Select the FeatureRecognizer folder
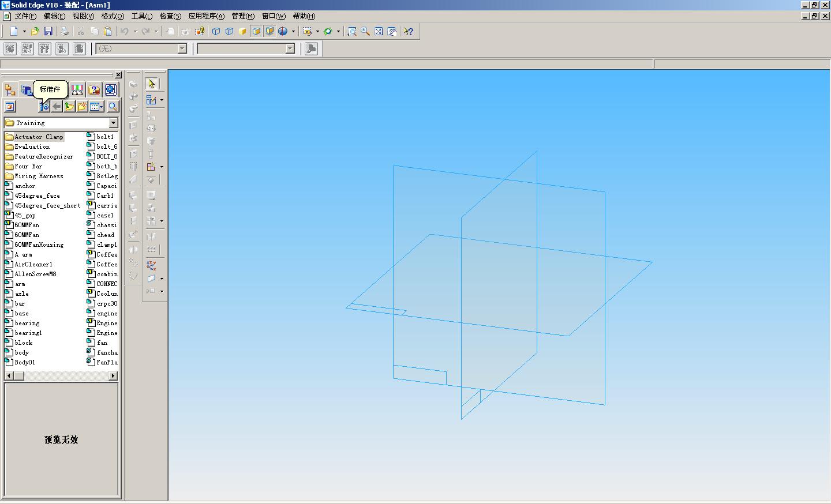The width and height of the screenshot is (831, 504). coord(39,156)
